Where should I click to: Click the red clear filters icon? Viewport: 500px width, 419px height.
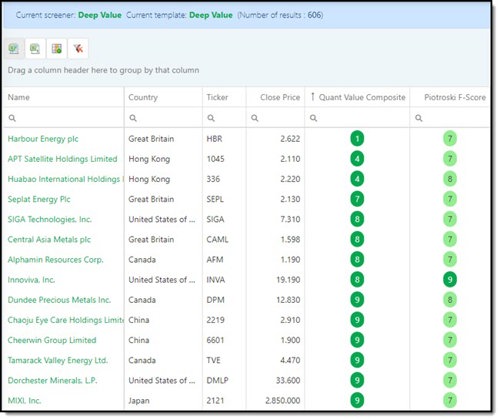(78, 49)
